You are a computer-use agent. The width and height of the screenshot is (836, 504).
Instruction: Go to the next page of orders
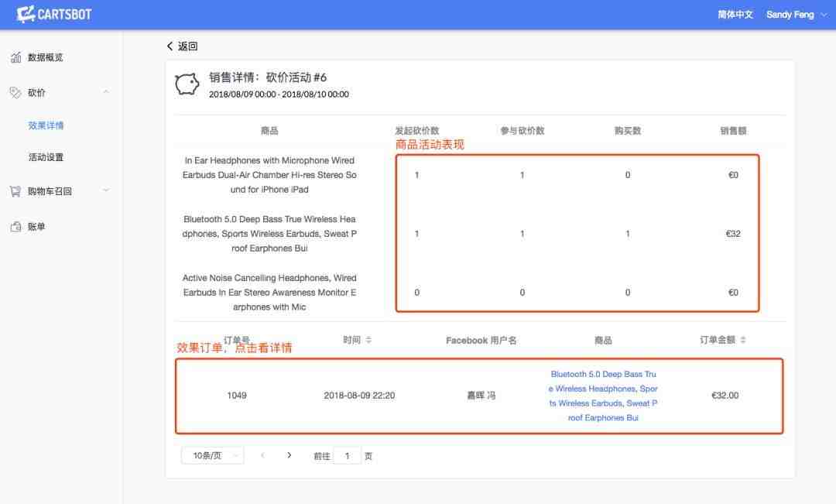point(289,455)
